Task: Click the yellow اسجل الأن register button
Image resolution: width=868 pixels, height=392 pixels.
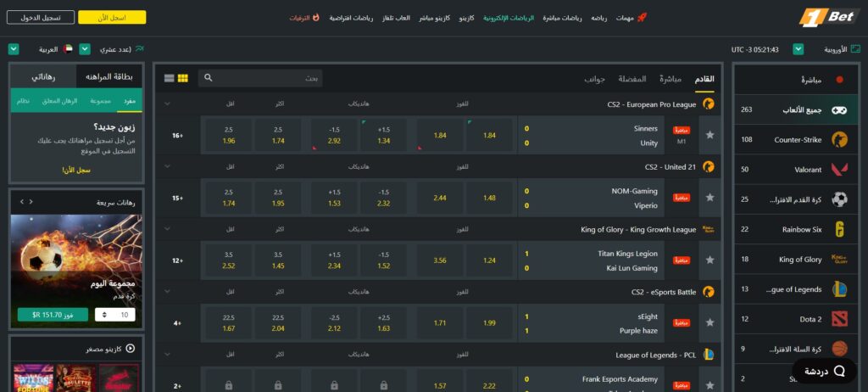Action: (x=113, y=17)
